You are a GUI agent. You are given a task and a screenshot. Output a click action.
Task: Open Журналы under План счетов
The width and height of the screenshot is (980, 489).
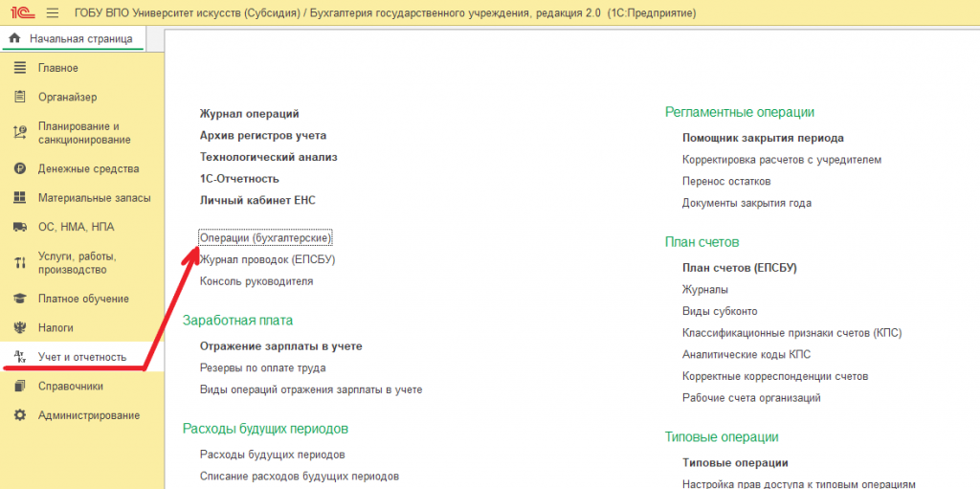(705, 290)
